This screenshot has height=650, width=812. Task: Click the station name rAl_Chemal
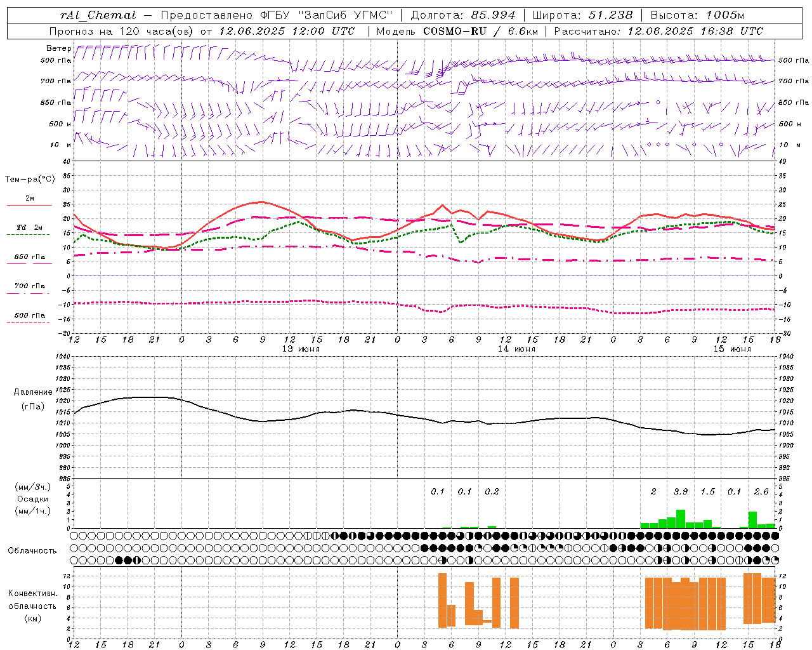click(98, 15)
